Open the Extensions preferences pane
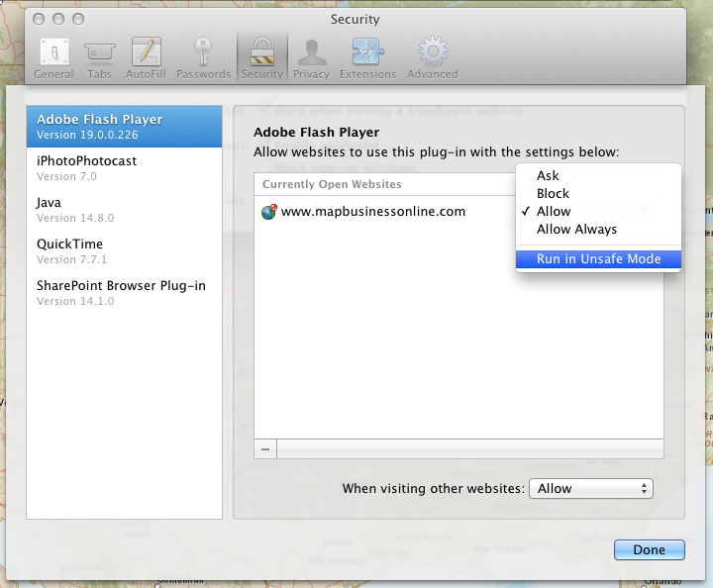Screen dimensions: 713x588 click(367, 59)
